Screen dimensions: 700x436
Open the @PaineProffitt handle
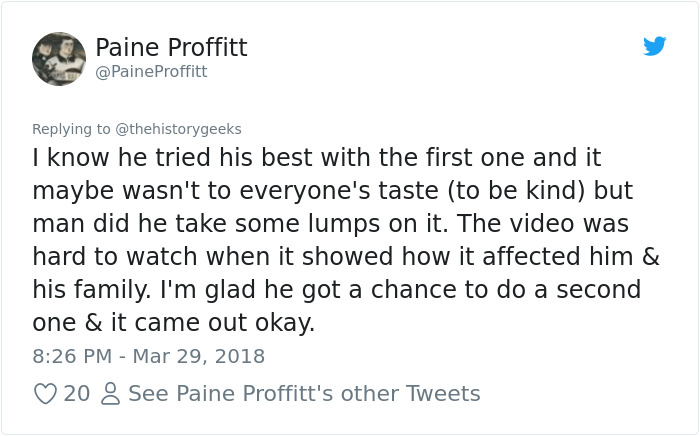click(x=152, y=72)
